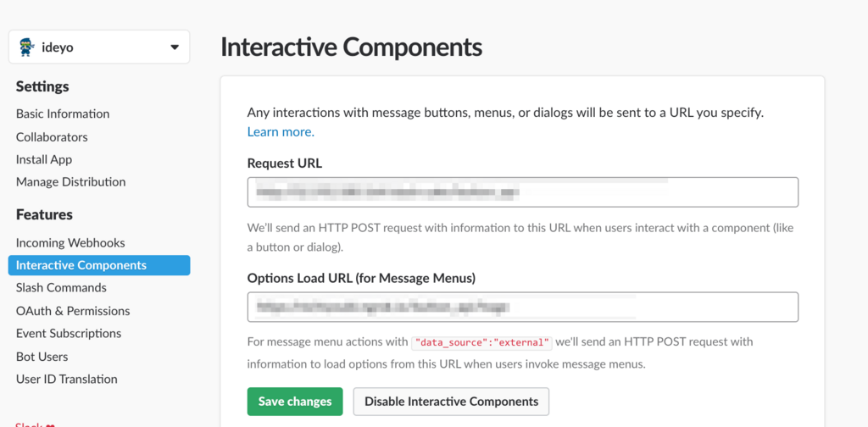Screen dimensions: 868x427
Task: Open Install App page
Action: 44,159
